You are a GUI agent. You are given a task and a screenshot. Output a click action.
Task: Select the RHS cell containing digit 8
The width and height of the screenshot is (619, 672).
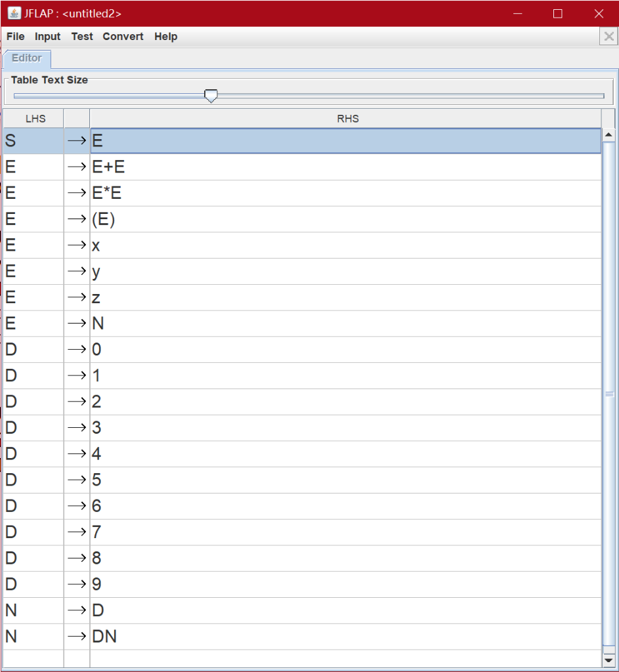(x=345, y=558)
